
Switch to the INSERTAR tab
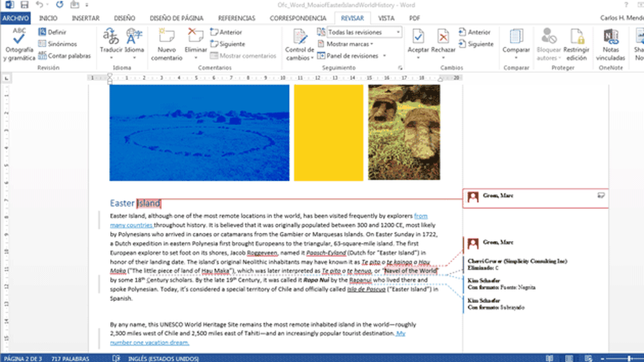pos(86,18)
